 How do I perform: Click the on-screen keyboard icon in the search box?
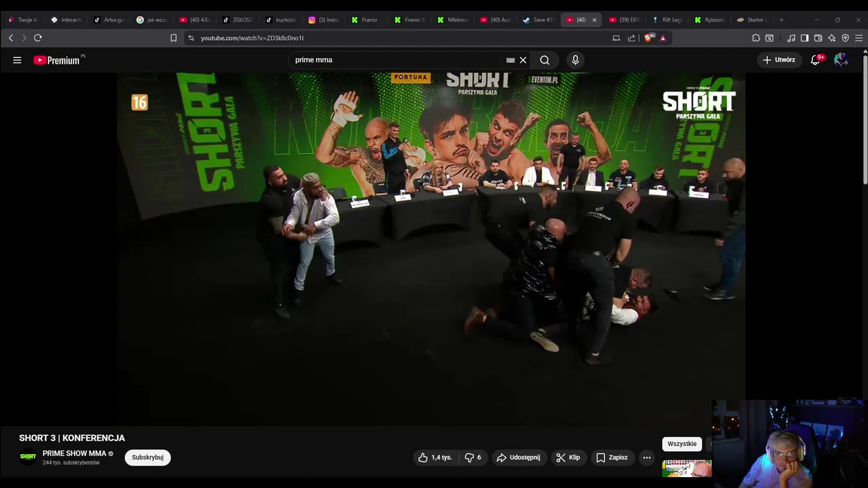tap(511, 60)
